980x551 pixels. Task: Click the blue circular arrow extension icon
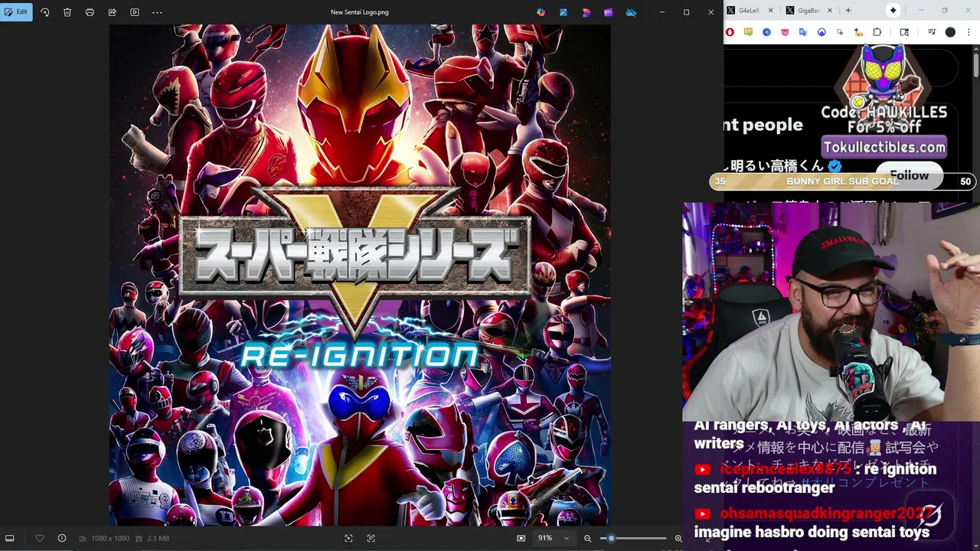click(822, 32)
